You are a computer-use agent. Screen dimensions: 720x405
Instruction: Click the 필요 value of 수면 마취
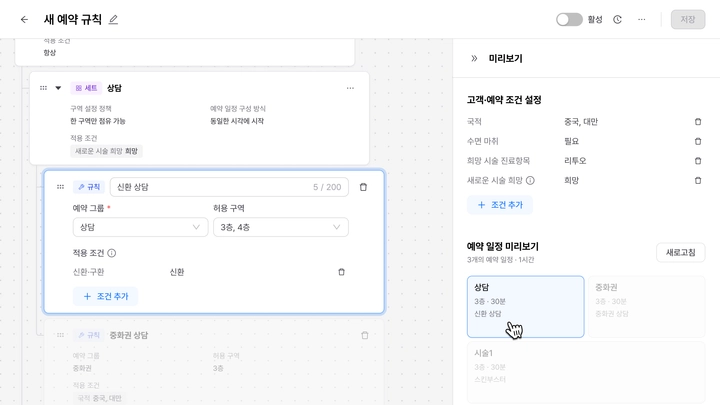571,141
